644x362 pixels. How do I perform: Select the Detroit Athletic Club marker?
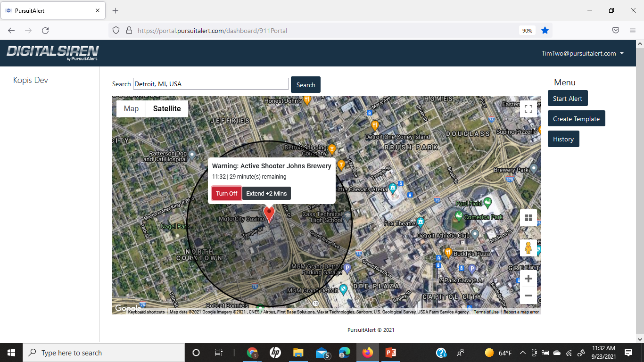pos(475,234)
